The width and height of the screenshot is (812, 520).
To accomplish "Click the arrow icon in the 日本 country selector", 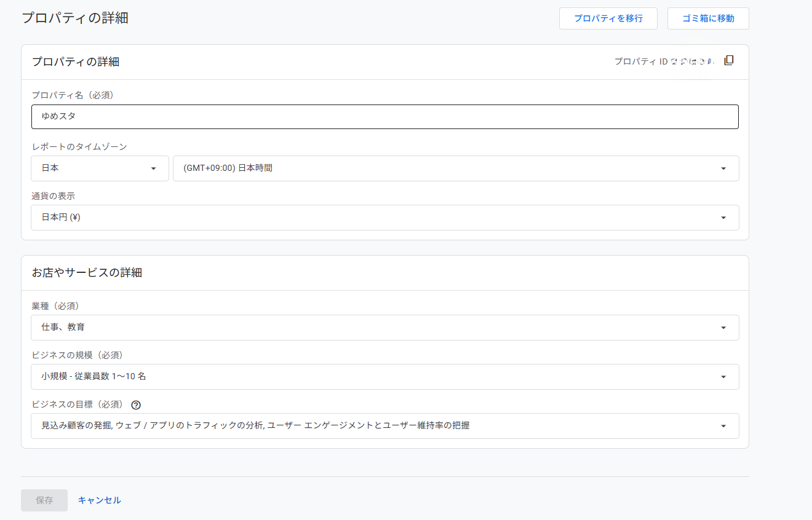I will (153, 168).
